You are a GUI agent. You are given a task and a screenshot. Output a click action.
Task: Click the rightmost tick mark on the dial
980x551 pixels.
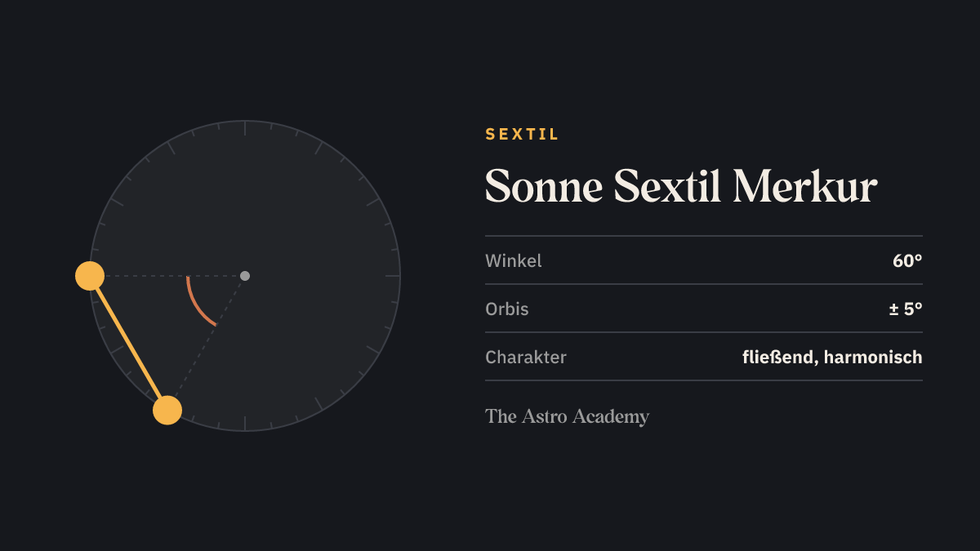(x=393, y=276)
